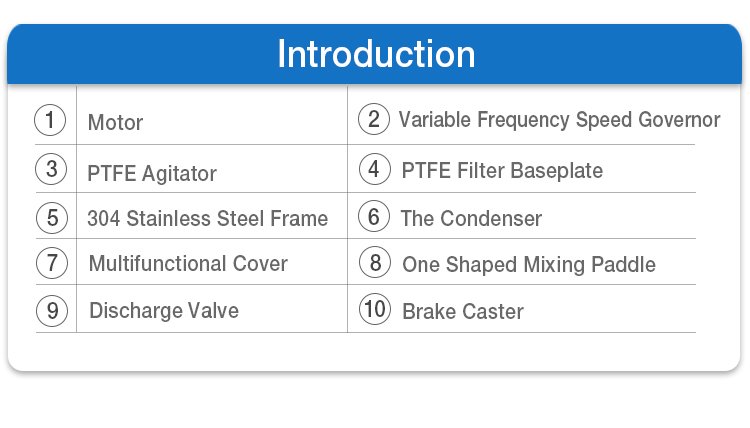Select the circled number 5 icon

coord(52,218)
